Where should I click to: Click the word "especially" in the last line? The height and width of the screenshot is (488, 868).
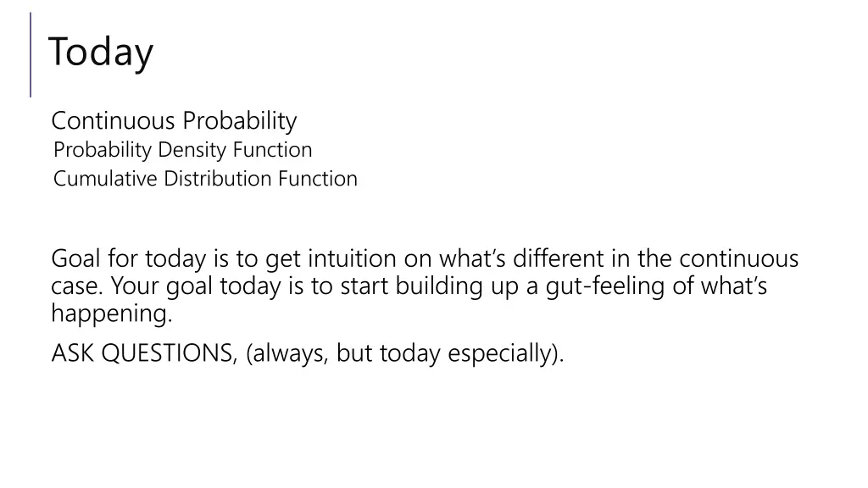coord(498,353)
